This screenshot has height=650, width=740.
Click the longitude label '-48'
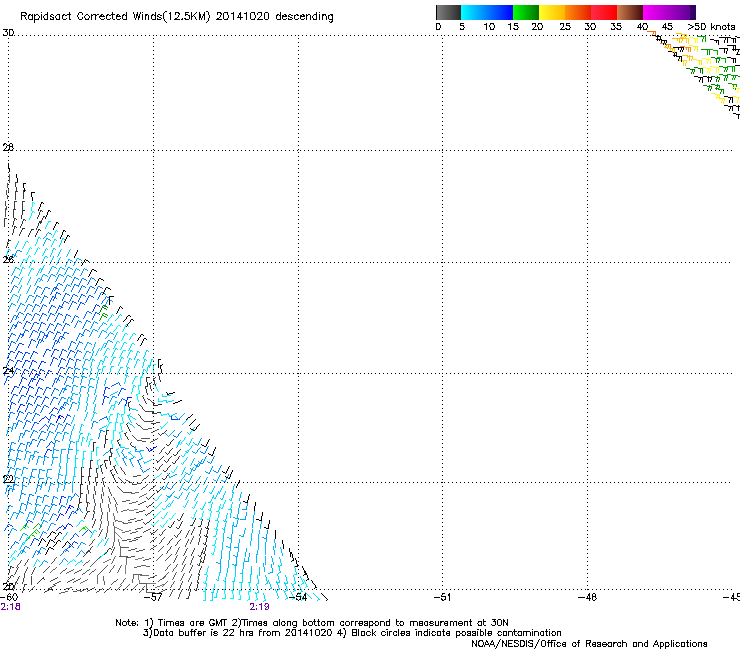(588, 597)
